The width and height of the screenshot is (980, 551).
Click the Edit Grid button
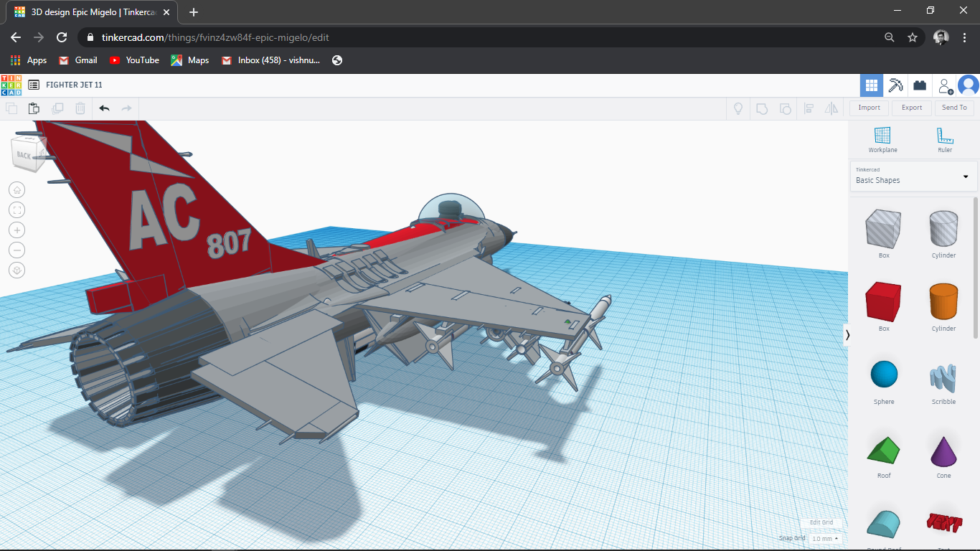click(x=821, y=522)
